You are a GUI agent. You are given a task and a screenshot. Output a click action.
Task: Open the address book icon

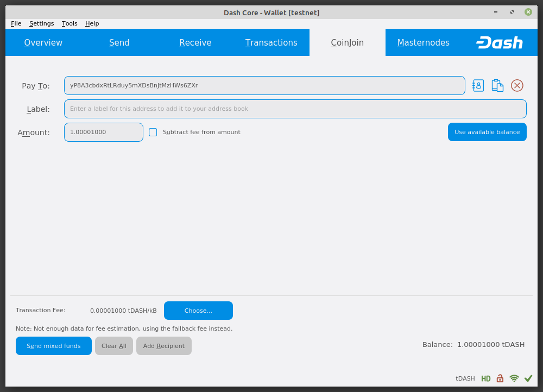pos(478,86)
